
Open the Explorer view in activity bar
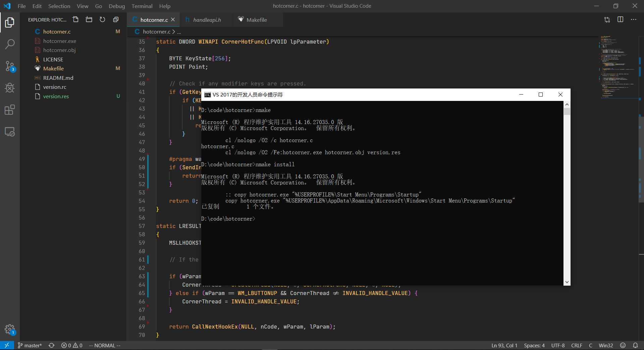[10, 23]
